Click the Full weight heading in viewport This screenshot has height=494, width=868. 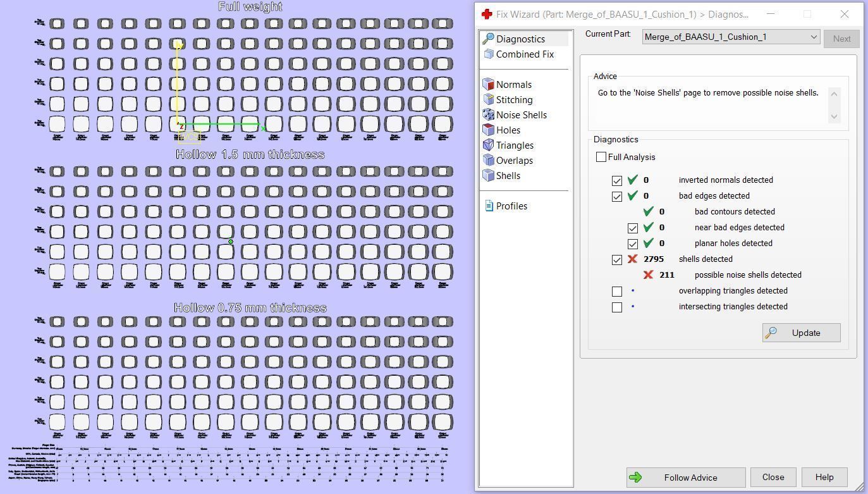[250, 7]
